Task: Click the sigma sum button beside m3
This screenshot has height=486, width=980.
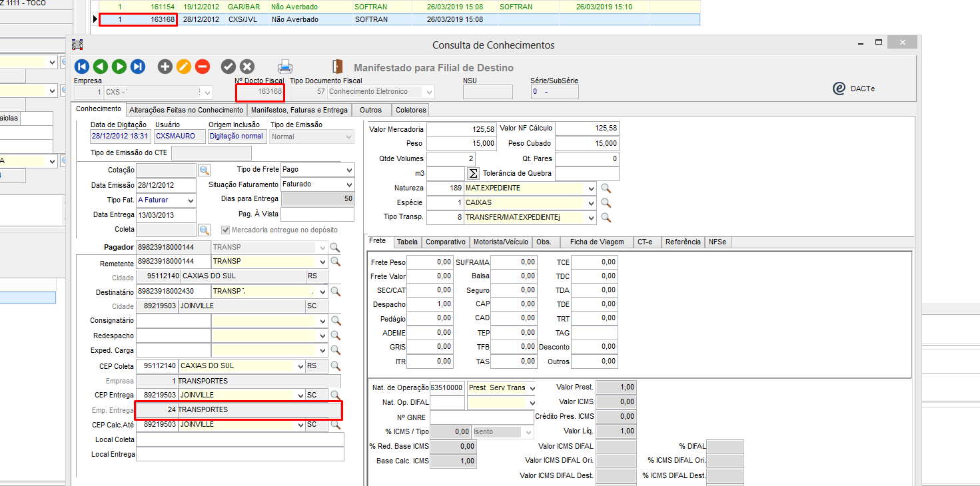Action: [473, 174]
